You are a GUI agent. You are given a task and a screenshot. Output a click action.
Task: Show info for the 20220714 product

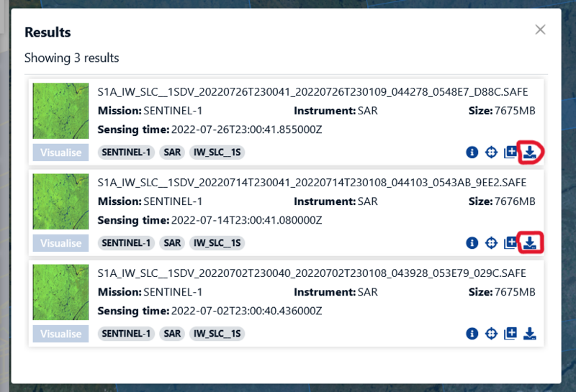tap(472, 242)
